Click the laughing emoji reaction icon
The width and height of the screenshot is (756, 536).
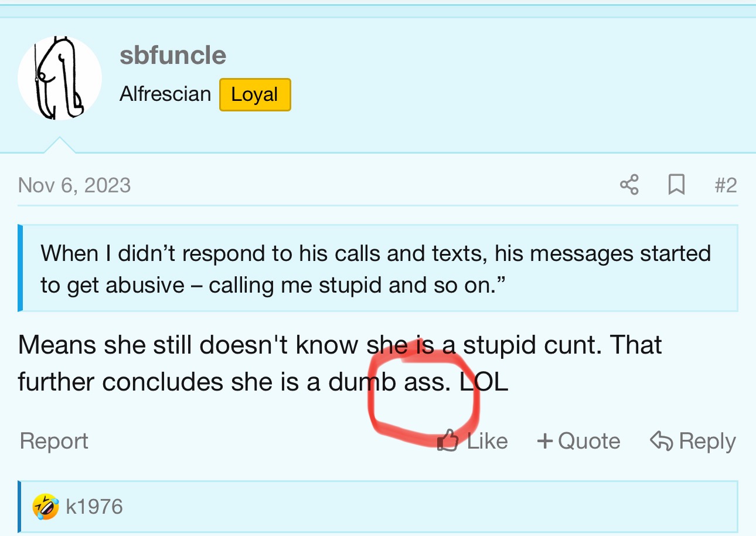pyautogui.click(x=46, y=506)
